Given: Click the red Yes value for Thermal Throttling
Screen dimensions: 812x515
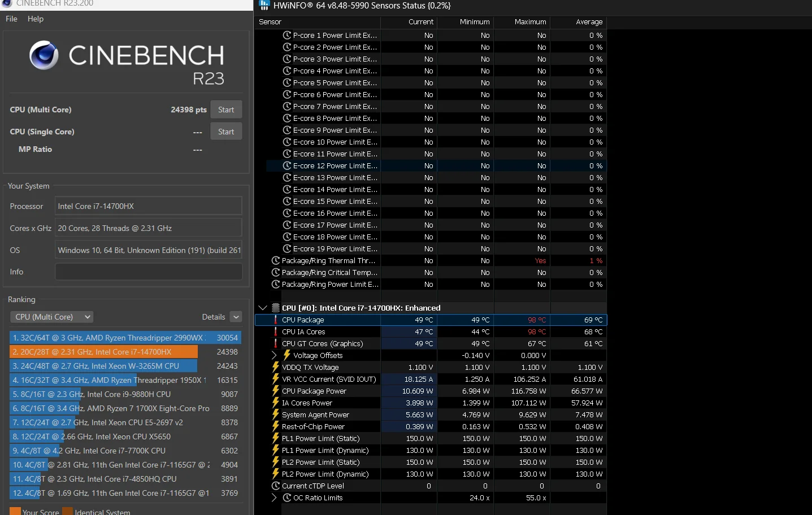Looking at the screenshot, I should tap(541, 260).
